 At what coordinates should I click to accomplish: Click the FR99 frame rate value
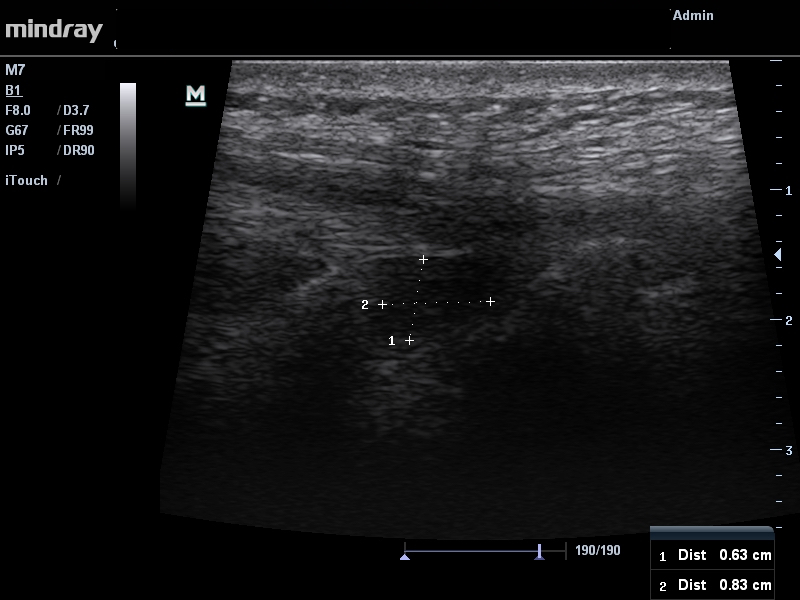pyautogui.click(x=78, y=130)
